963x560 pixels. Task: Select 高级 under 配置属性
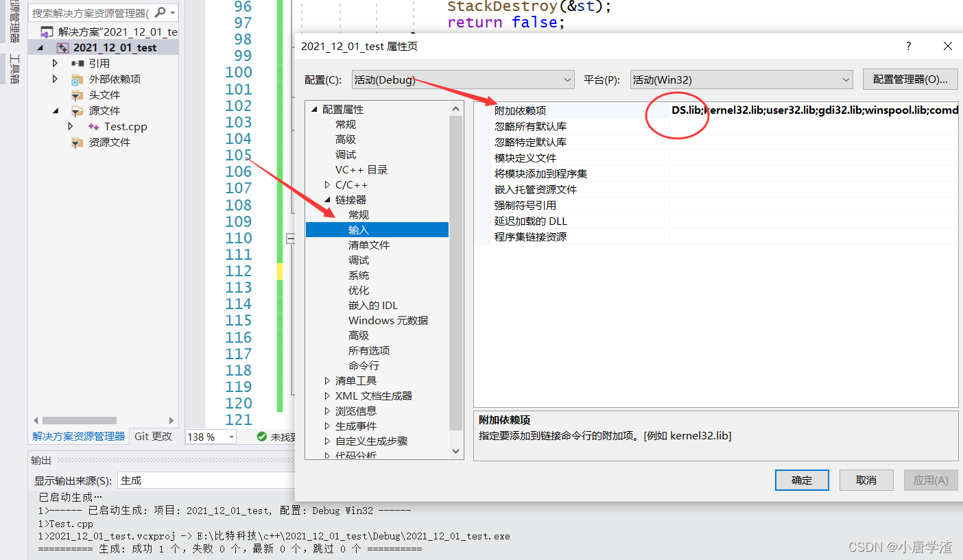click(x=346, y=139)
